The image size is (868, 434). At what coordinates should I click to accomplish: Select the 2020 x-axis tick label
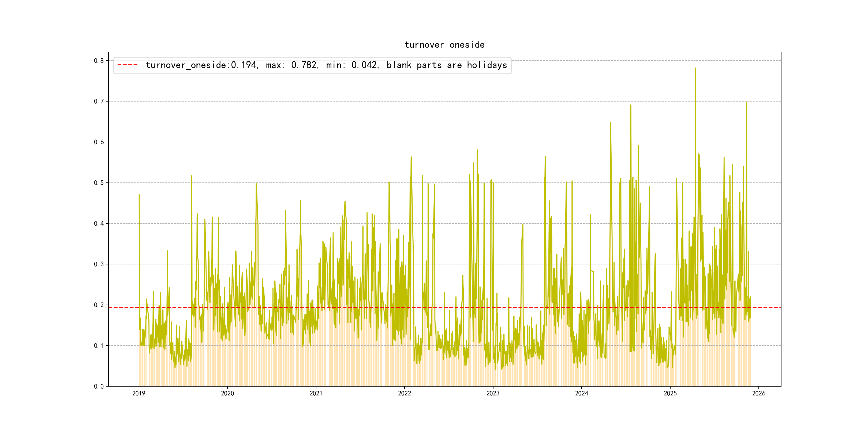(x=227, y=393)
